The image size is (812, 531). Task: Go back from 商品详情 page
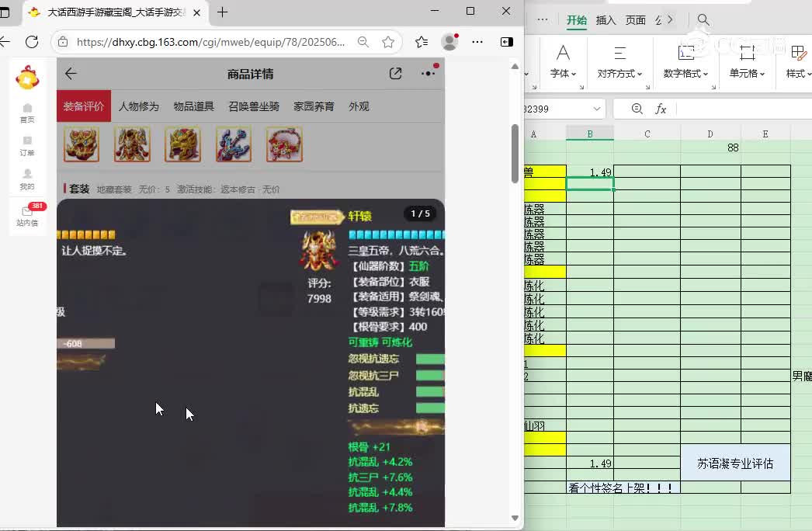point(71,74)
